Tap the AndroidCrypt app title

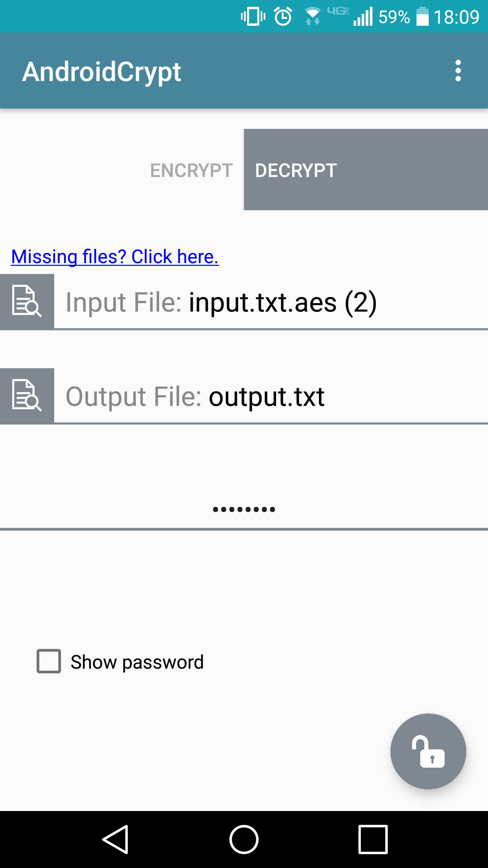[x=102, y=72]
